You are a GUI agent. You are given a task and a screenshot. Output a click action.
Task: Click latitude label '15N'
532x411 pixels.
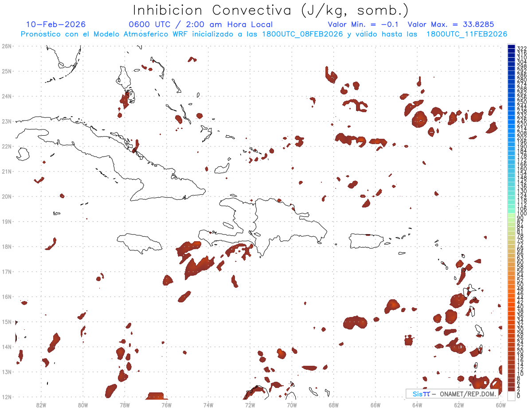(6, 321)
